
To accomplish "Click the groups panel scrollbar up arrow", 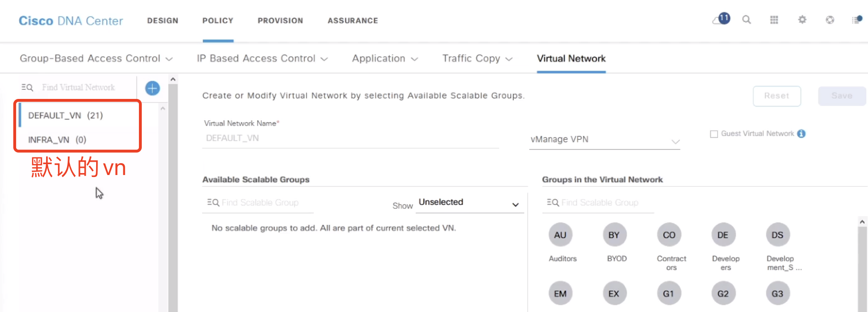I will click(862, 222).
